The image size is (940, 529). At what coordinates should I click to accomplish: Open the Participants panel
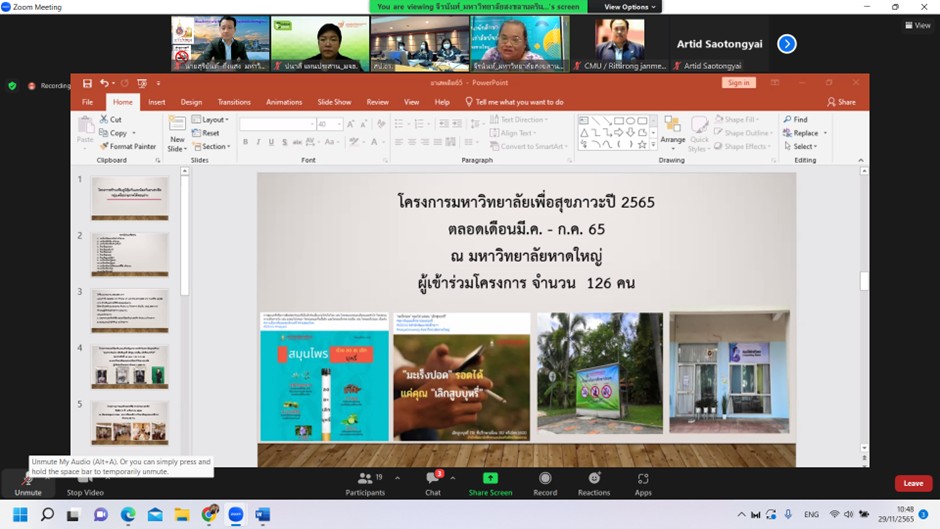pyautogui.click(x=365, y=484)
